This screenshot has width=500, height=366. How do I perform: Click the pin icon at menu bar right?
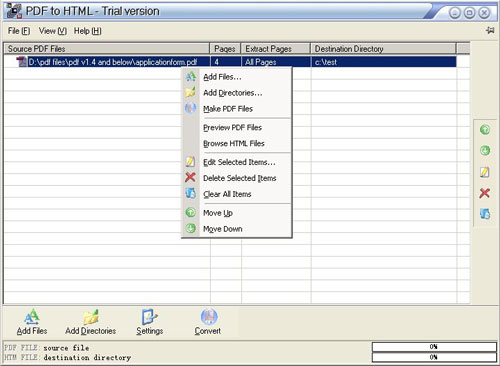(490, 30)
